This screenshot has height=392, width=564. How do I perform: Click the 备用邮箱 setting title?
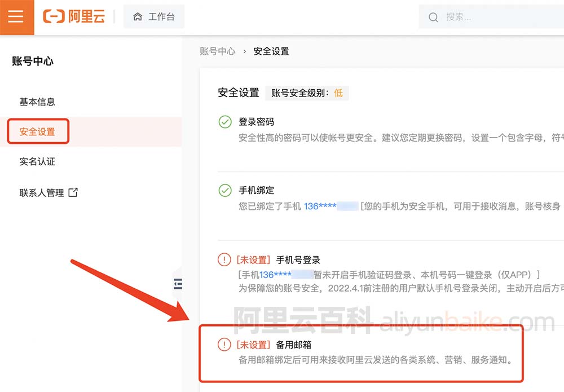tap(293, 345)
